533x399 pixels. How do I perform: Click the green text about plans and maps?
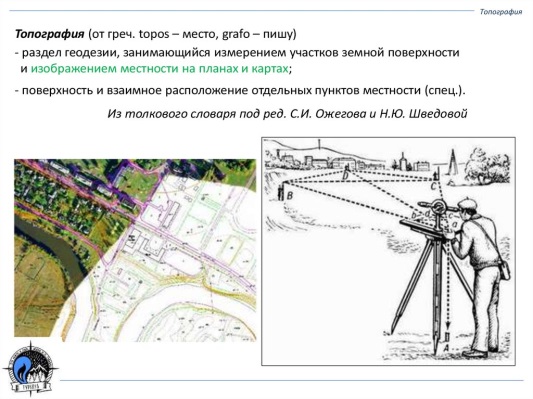click(160, 69)
